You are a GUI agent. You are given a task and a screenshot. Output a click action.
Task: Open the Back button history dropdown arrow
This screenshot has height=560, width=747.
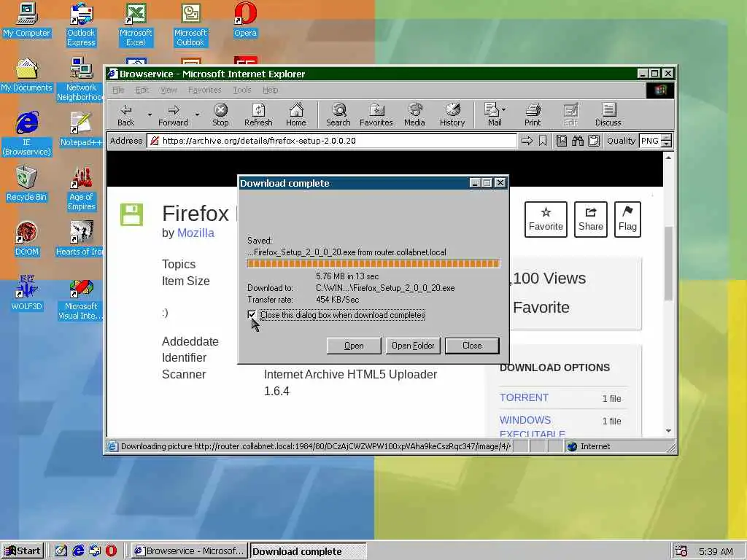click(x=150, y=114)
